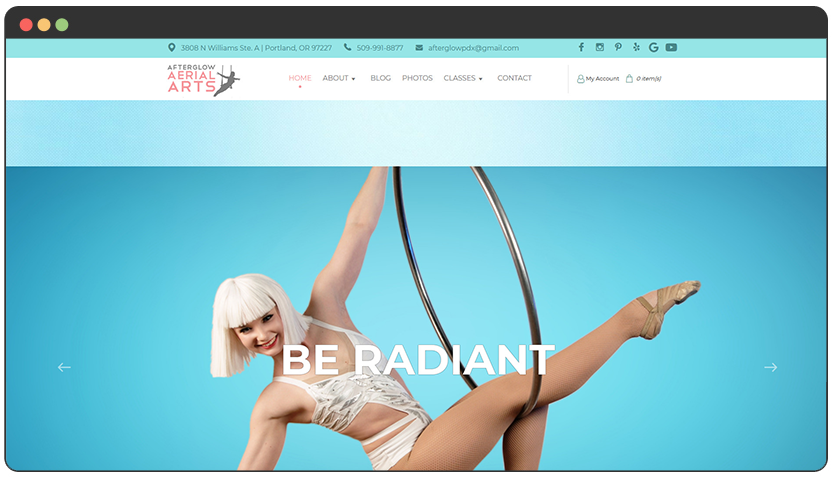833x477 pixels.
Task: Click the 3808 N Williams address text
Action: pyautogui.click(x=256, y=48)
